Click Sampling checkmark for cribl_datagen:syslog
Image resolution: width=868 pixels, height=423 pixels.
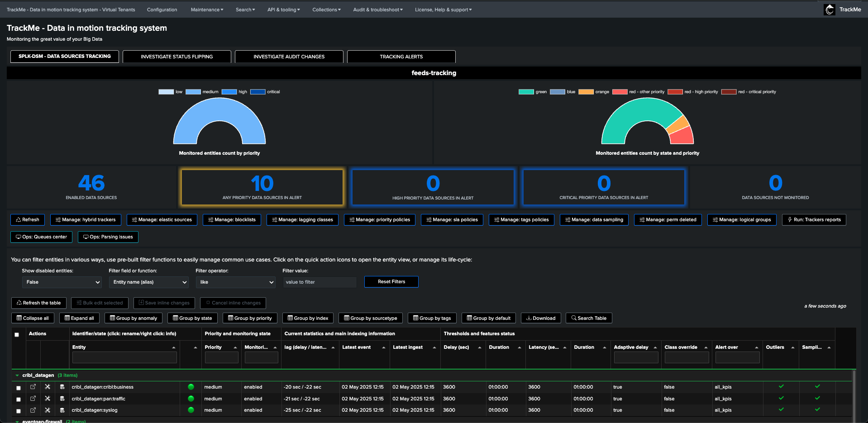pyautogui.click(x=817, y=409)
